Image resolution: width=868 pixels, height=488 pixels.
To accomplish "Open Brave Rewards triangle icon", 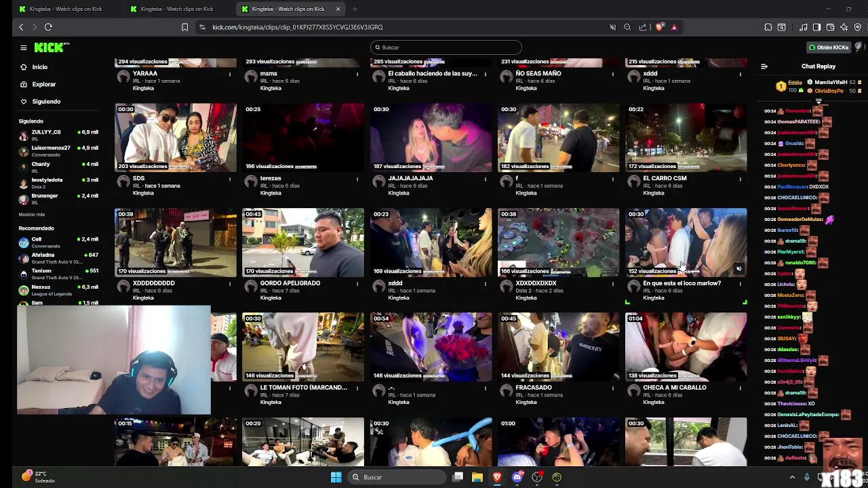I will point(674,27).
